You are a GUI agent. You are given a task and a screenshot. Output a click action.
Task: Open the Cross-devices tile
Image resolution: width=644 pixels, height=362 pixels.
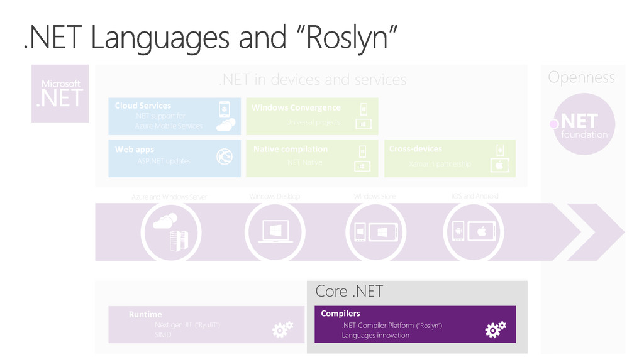(450, 158)
